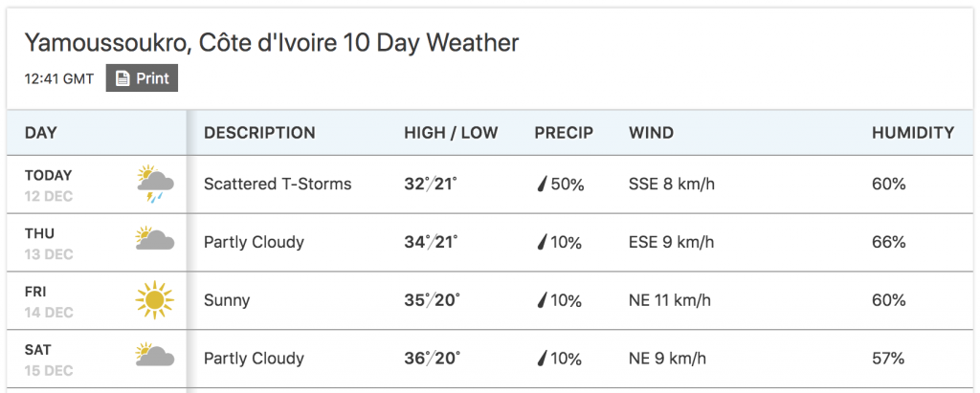Select the FRI 14 DEC row label
This screenshot has height=393, width=980.
tap(49, 302)
